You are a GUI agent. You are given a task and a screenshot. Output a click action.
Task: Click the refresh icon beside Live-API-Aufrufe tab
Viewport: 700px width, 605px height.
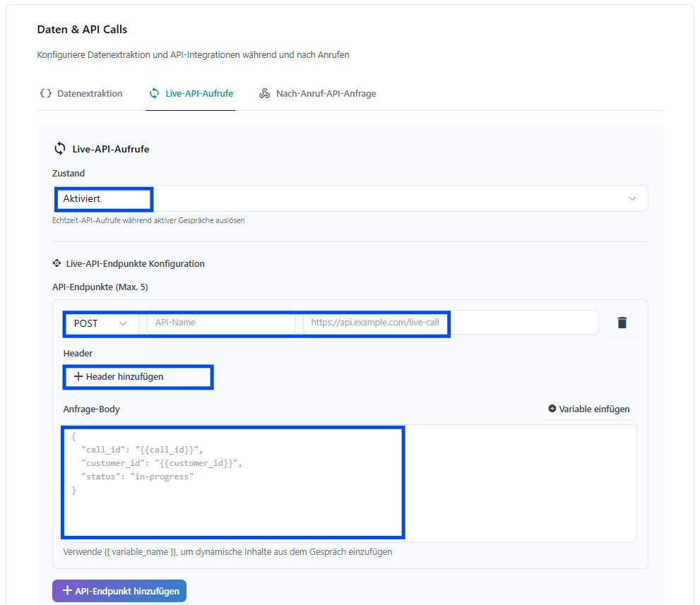(153, 92)
